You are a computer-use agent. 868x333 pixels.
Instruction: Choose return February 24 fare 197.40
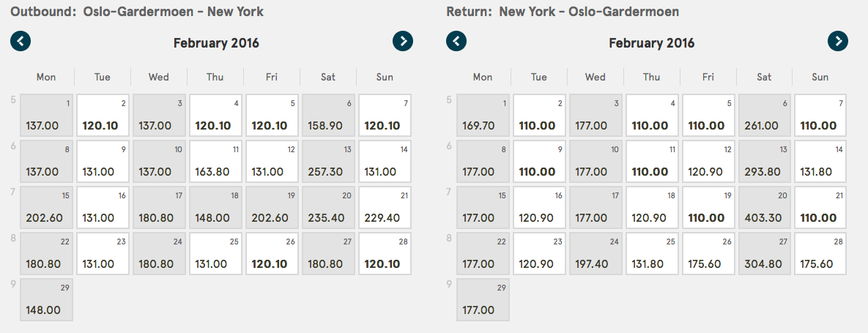(x=596, y=253)
